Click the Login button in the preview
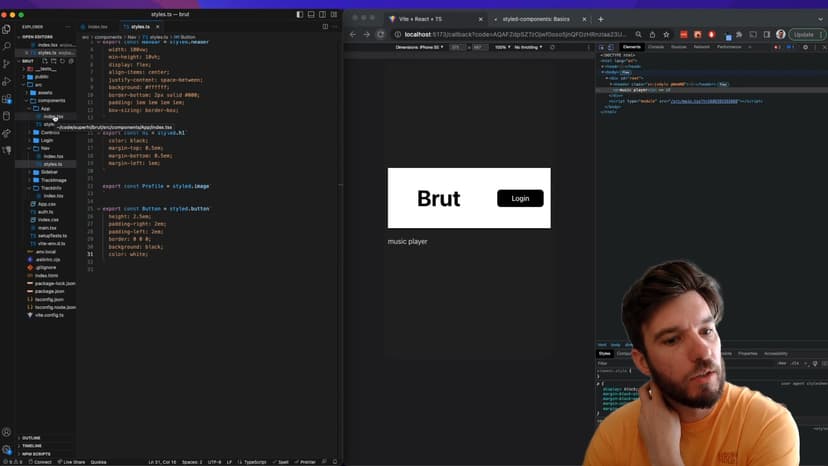The image size is (828, 466). tap(520, 198)
